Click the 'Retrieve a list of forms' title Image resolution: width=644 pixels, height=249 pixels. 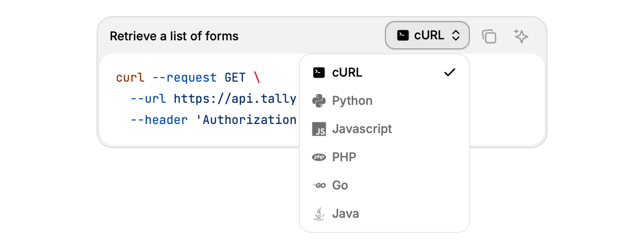pyautogui.click(x=174, y=36)
